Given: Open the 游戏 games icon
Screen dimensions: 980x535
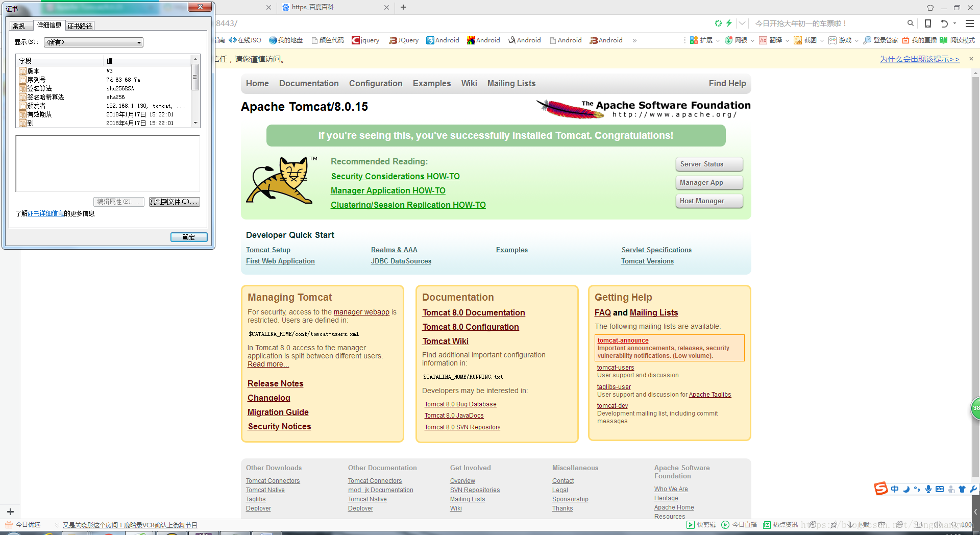Looking at the screenshot, I should coord(832,40).
